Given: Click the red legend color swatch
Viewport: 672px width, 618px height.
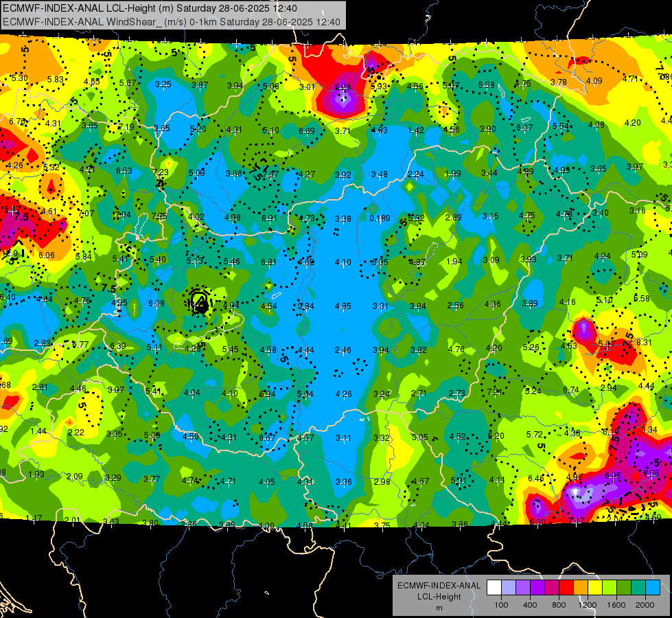Looking at the screenshot, I should 566,588.
